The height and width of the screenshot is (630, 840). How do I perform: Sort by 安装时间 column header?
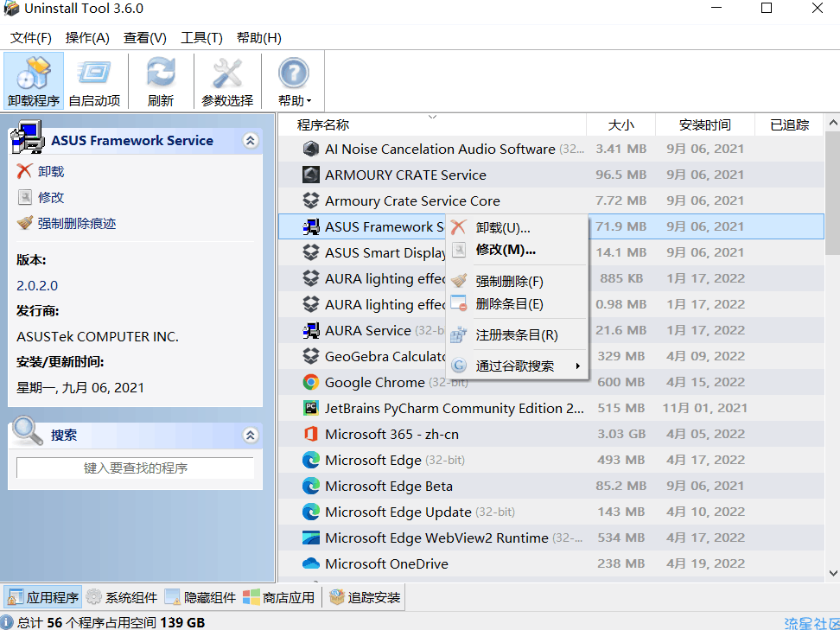point(705,124)
